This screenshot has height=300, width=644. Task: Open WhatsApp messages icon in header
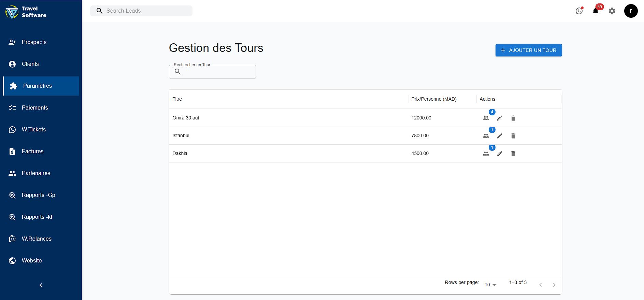[579, 11]
